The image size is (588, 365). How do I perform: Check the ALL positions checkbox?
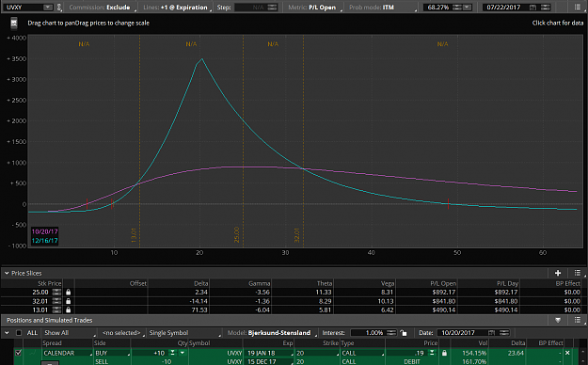19,333
